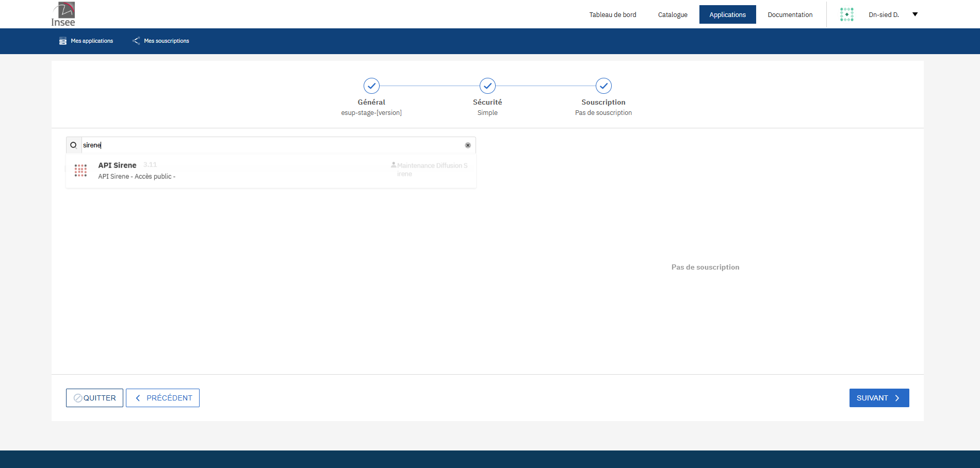Viewport: 980px width, 468px height.
Task: Click the Pas de souscription placeholder text
Action: pos(705,267)
